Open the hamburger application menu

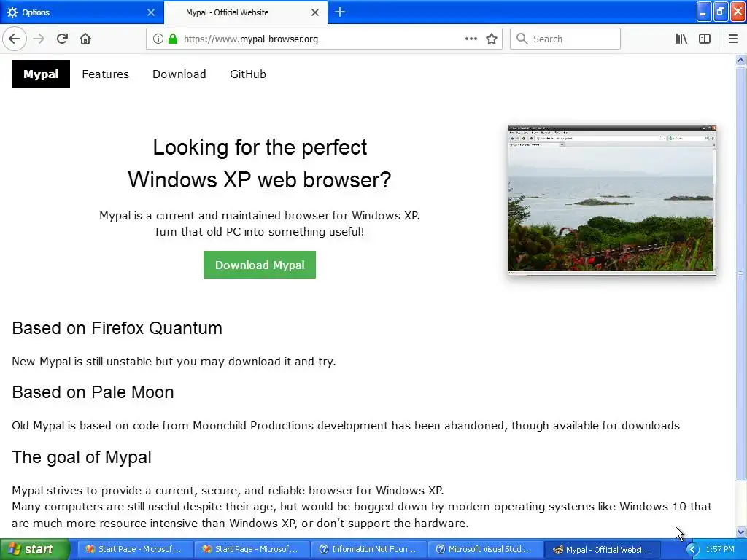point(732,39)
